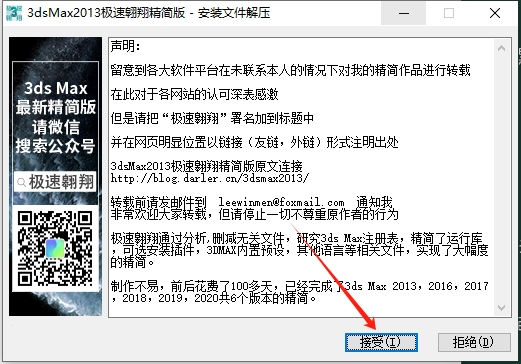Image resolution: width=521 pixels, height=364 pixels.
Task: Click the installer app icon in title bar
Action: click(14, 13)
